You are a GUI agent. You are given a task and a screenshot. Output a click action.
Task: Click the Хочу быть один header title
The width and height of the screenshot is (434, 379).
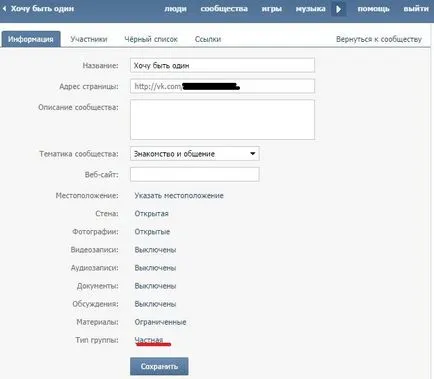(x=42, y=9)
